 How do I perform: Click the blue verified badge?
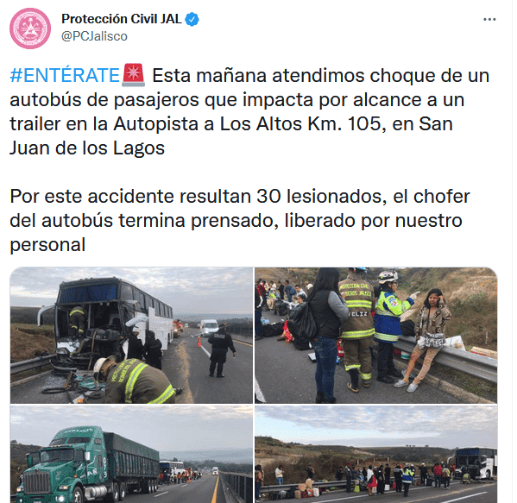coord(192,19)
